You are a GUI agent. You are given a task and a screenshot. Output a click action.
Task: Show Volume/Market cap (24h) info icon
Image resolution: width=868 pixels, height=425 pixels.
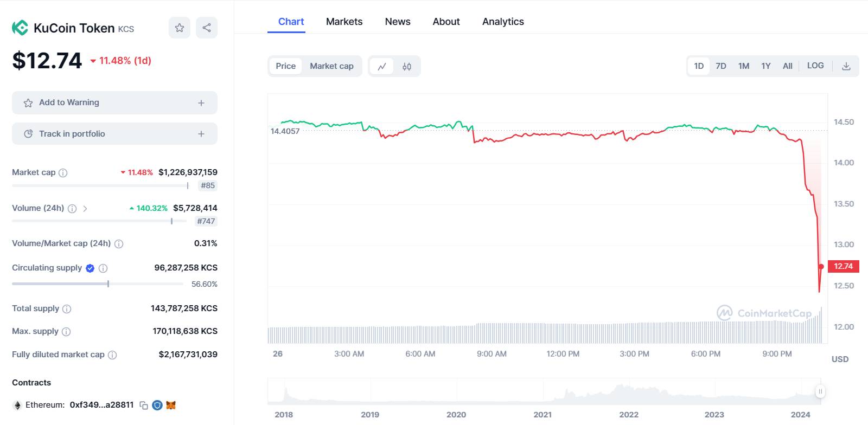click(x=119, y=244)
